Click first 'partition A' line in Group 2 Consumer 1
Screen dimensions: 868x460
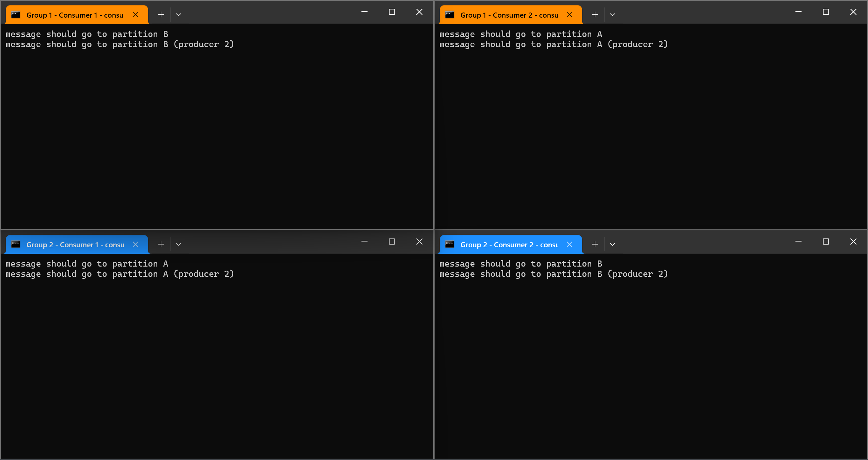point(87,264)
